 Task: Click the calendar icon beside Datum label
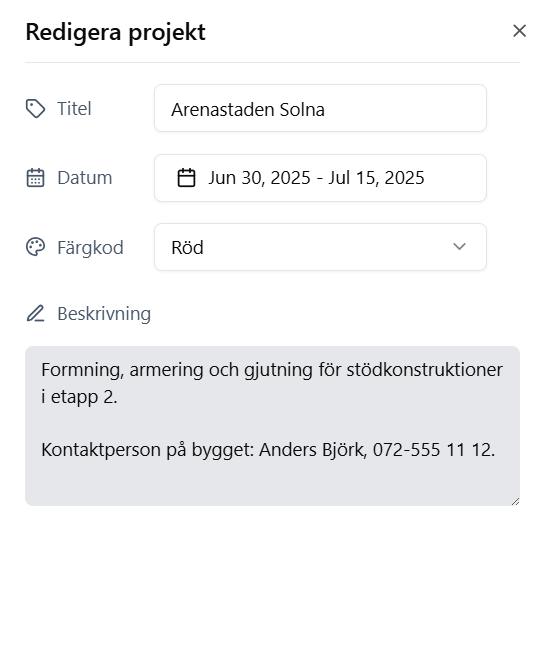tap(35, 178)
